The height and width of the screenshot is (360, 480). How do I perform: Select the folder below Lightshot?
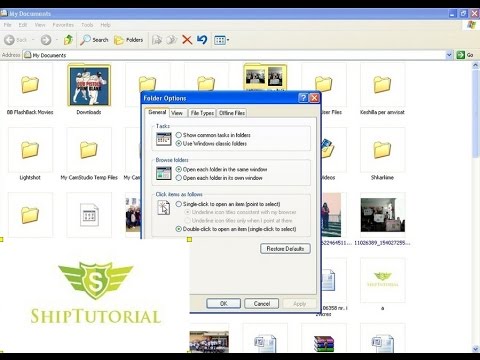pos(30,215)
